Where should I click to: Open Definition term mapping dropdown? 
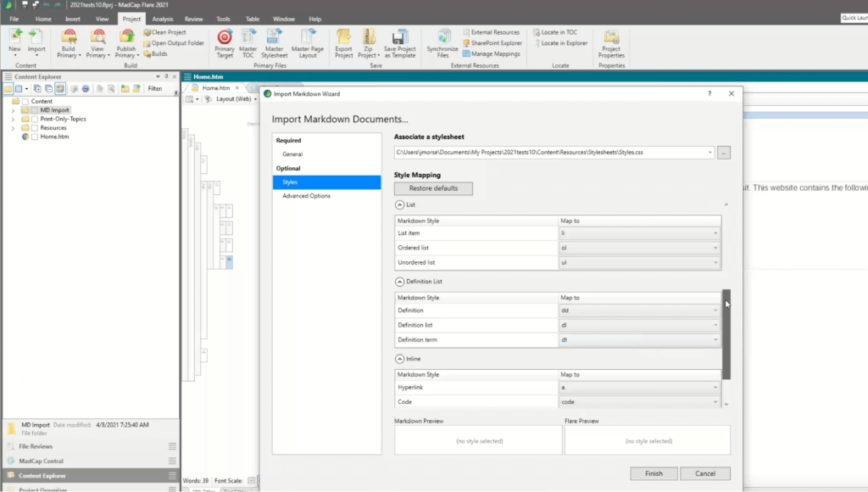[x=715, y=339]
